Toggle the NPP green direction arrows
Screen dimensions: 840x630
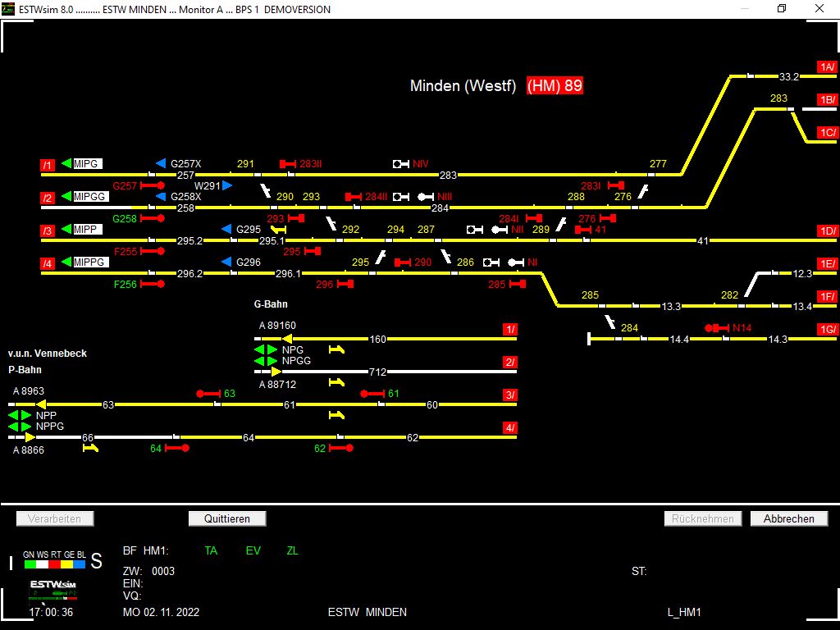pos(20,416)
